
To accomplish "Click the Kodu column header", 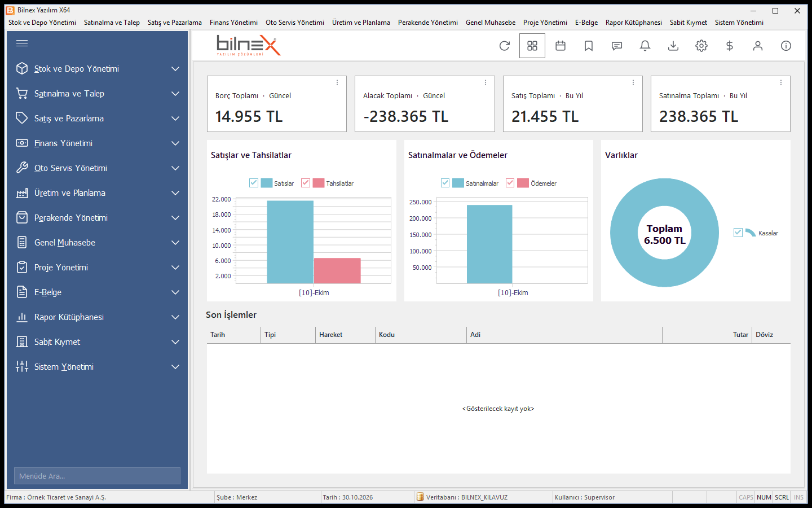I will coord(421,335).
